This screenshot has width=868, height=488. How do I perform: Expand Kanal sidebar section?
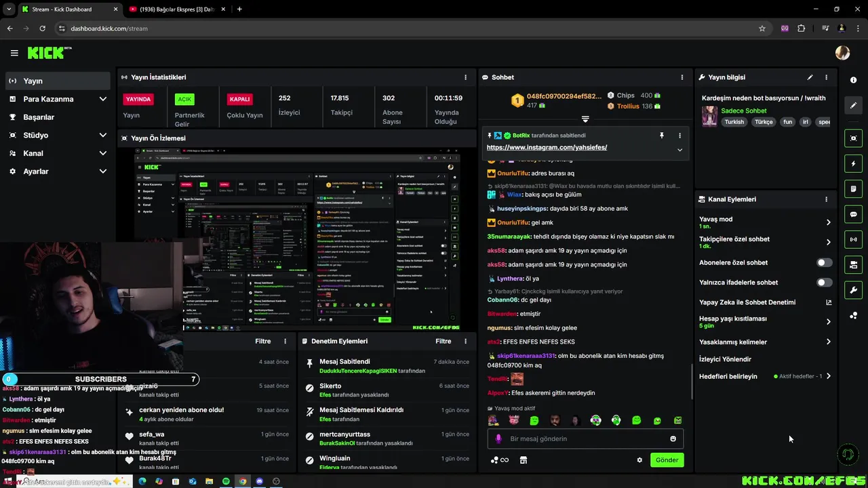[102, 153]
